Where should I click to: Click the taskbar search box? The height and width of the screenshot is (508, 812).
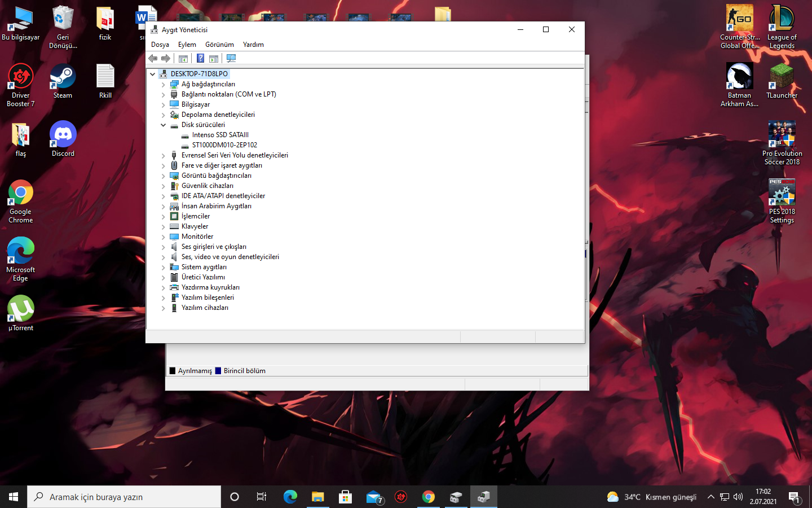tap(124, 497)
